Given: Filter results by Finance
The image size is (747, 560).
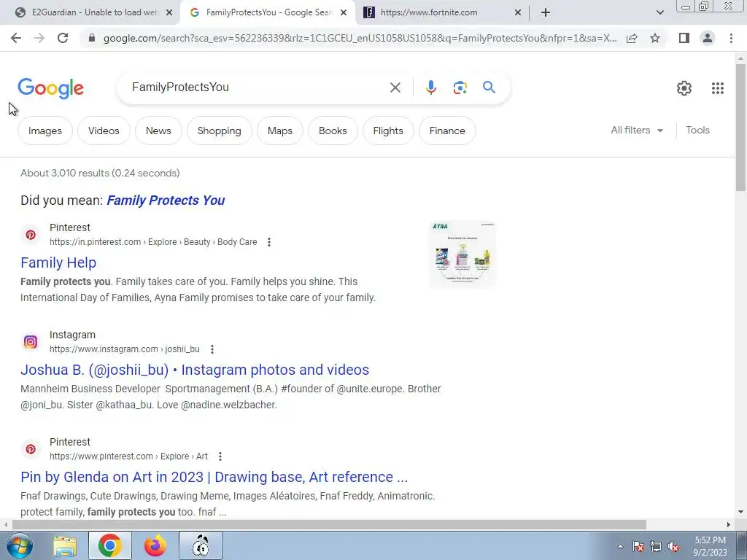Looking at the screenshot, I should pyautogui.click(x=447, y=131).
